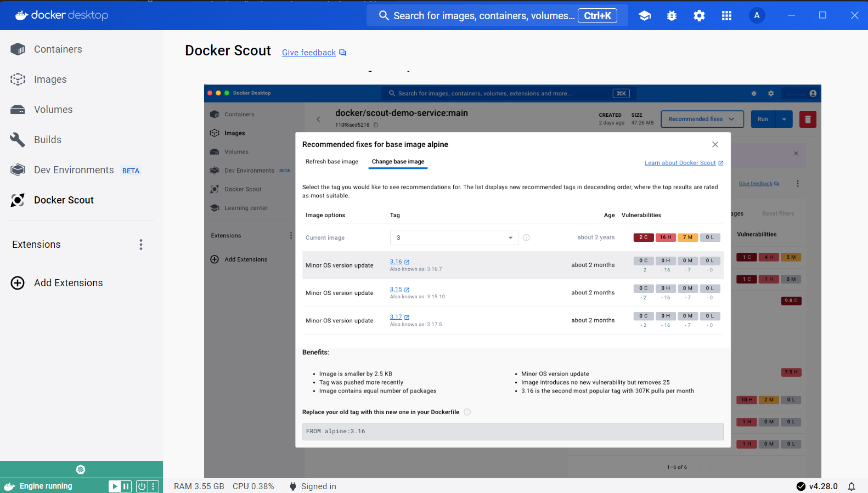Click the FROM alpine:3.16 code field
This screenshot has width=868, height=493.
(x=512, y=432)
